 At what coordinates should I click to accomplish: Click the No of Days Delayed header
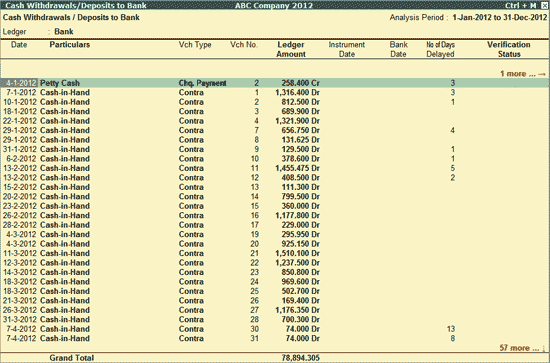coord(440,49)
